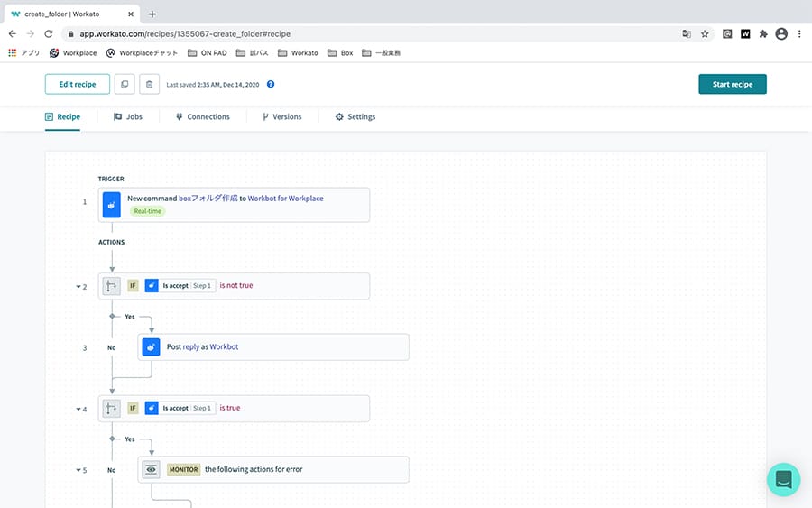
Task: Select the 'is not true' condition text
Action: click(236, 285)
